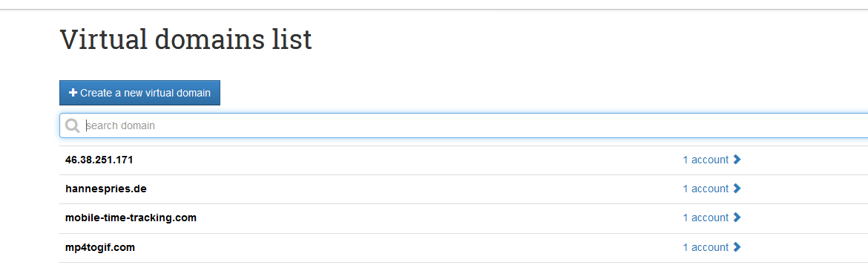The width and height of the screenshot is (868, 268).
Task: Open the 1 account link for hannespries.de
Action: pos(706,189)
